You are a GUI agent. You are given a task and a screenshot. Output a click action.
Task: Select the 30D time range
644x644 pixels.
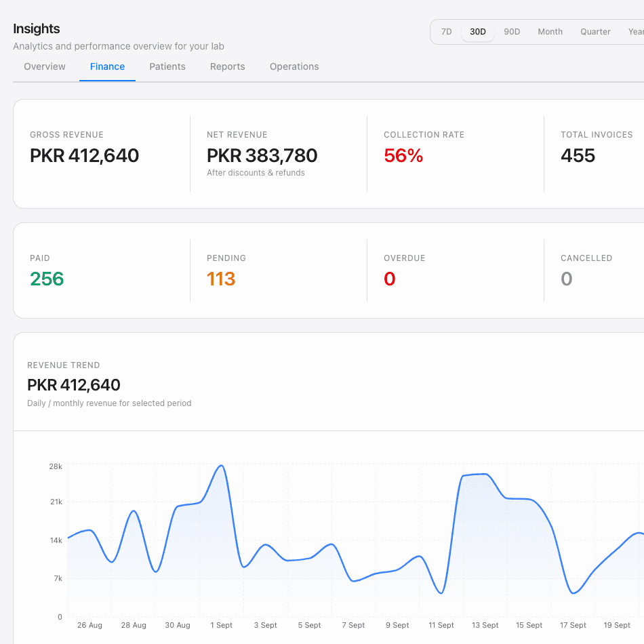tap(478, 32)
